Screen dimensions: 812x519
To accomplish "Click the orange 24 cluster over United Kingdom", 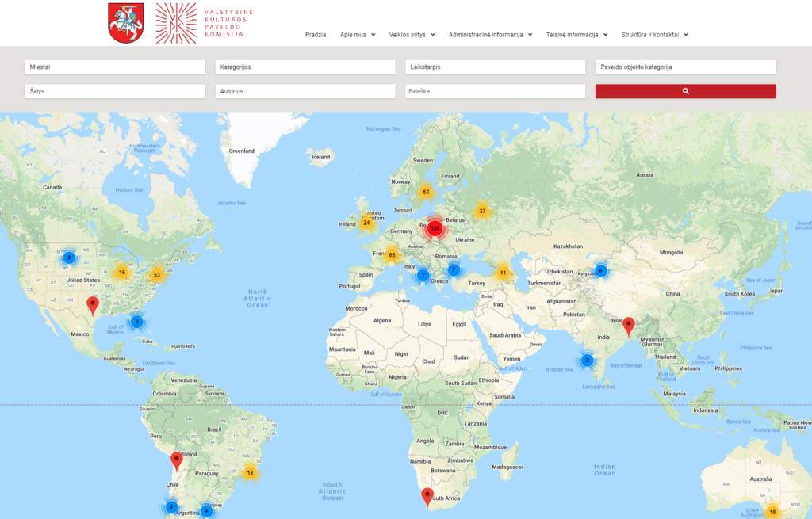I will [366, 223].
